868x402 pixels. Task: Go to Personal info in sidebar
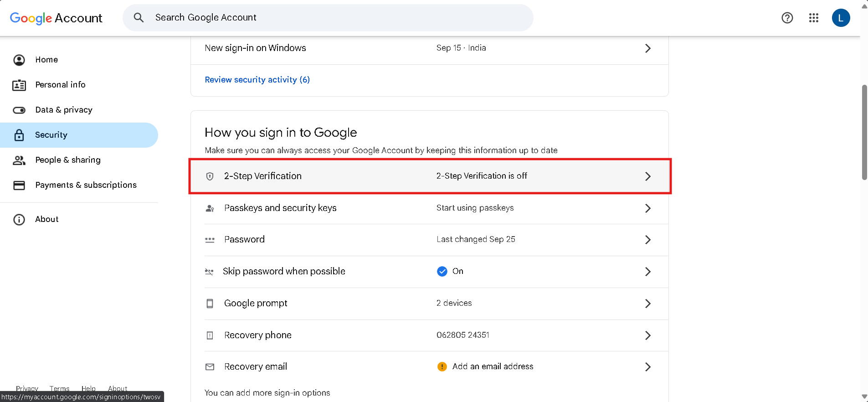pos(60,85)
